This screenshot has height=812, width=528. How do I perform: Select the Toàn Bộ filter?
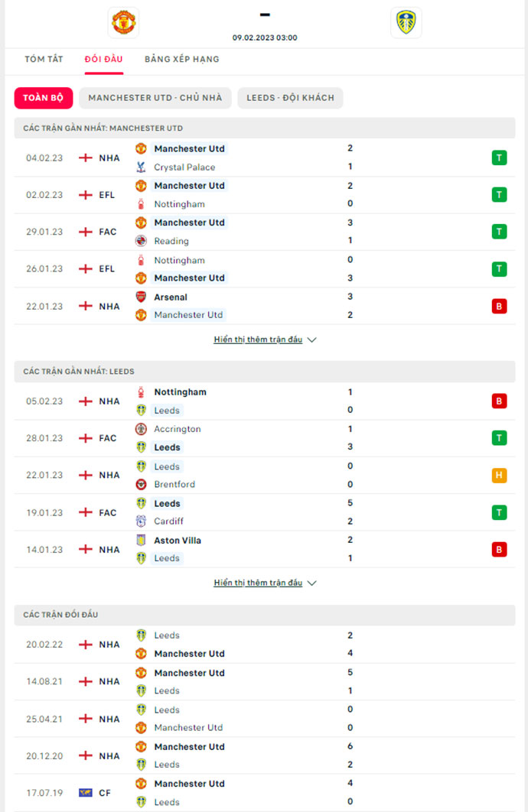click(44, 98)
